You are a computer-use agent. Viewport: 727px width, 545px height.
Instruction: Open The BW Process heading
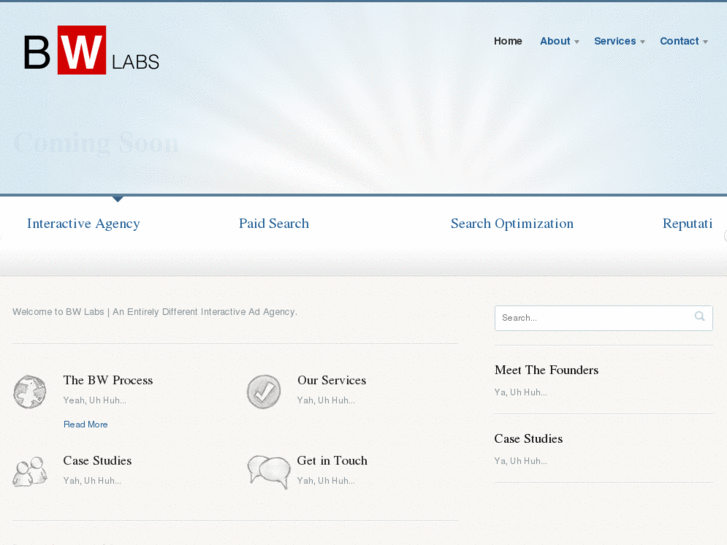(x=108, y=380)
